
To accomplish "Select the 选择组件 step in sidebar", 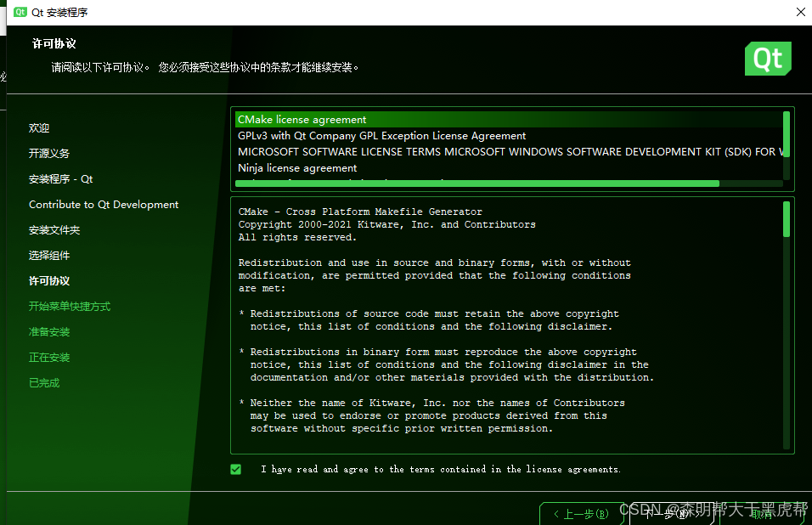I will 49,255.
